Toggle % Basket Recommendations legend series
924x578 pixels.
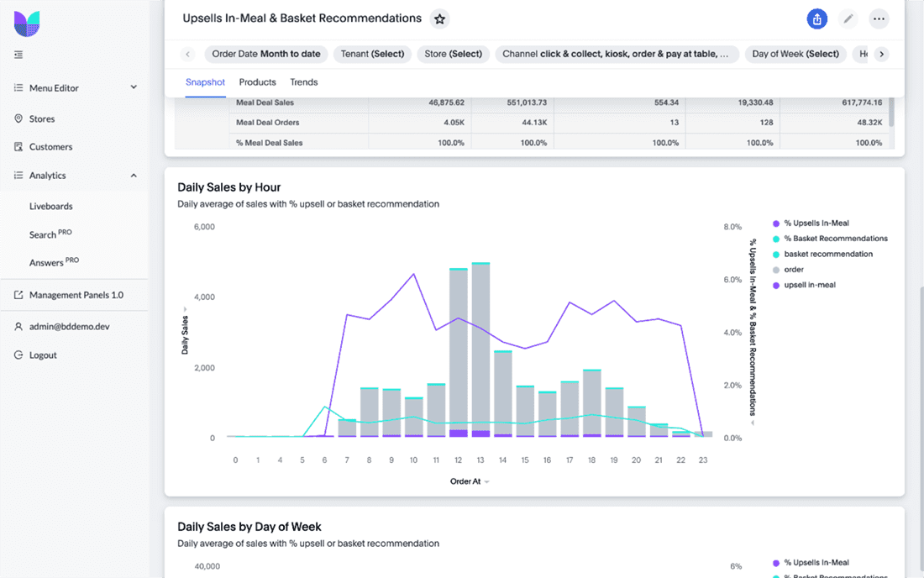(835, 239)
